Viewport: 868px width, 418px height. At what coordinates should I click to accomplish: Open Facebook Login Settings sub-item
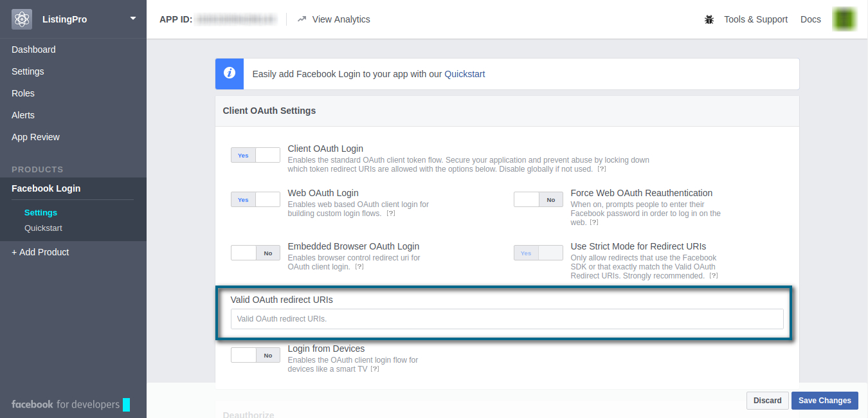[x=41, y=212]
